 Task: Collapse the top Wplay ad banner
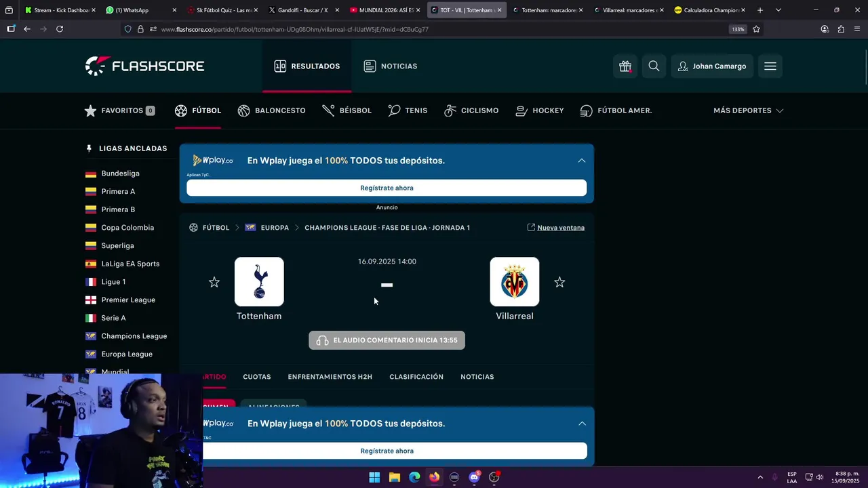click(581, 161)
